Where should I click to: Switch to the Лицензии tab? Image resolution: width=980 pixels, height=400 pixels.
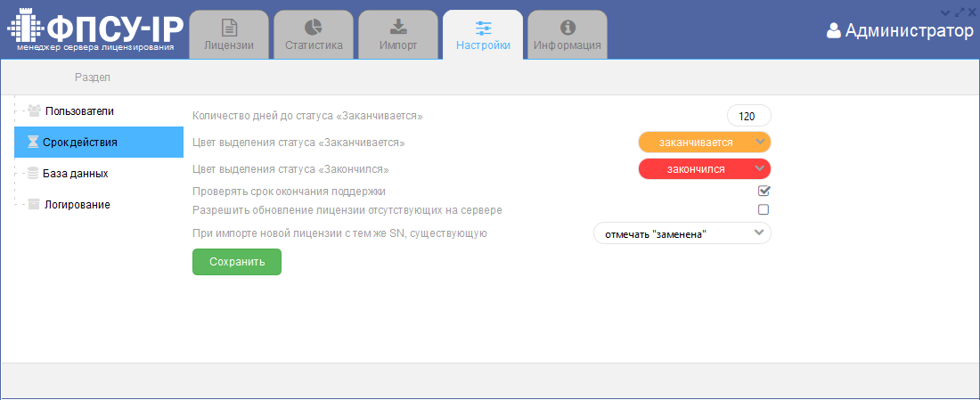coord(229,35)
